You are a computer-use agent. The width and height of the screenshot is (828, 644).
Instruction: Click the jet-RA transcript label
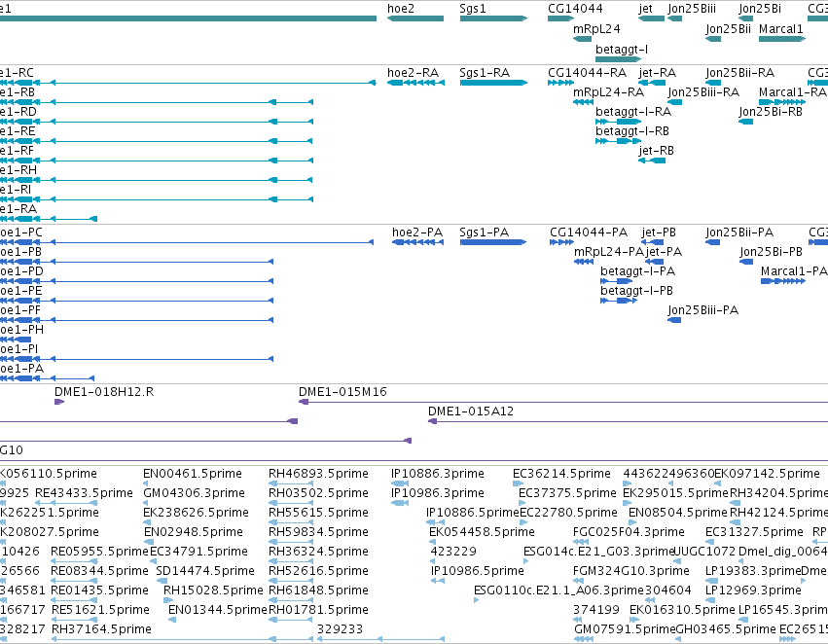658,73
